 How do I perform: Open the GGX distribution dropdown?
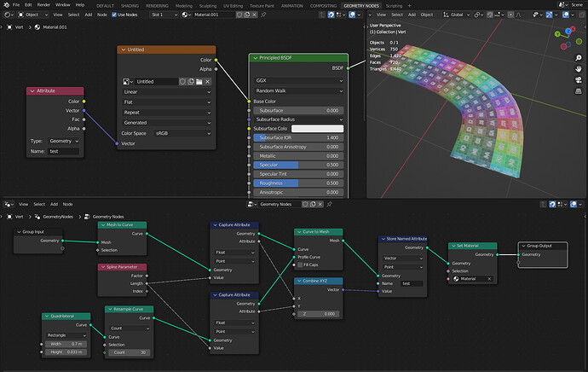tap(298, 80)
